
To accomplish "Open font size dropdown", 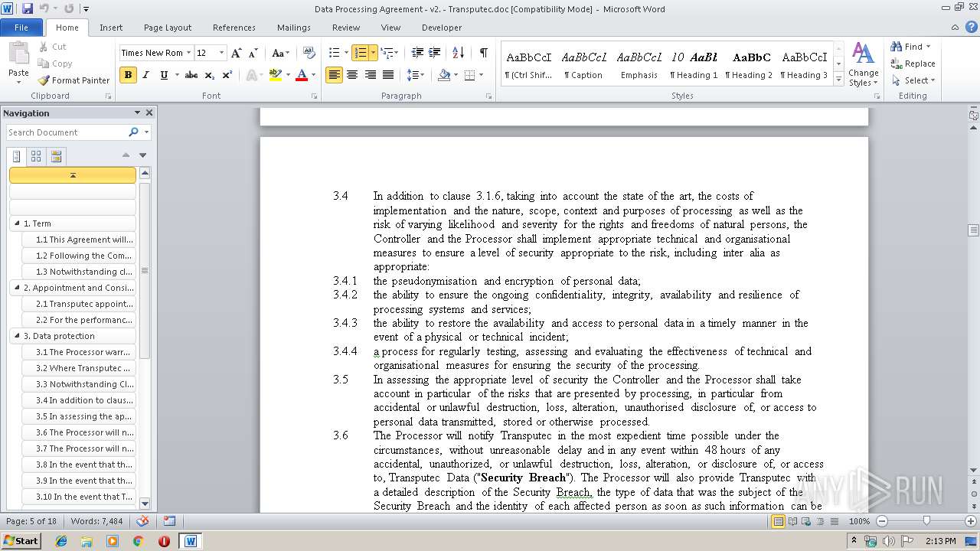I will [222, 53].
